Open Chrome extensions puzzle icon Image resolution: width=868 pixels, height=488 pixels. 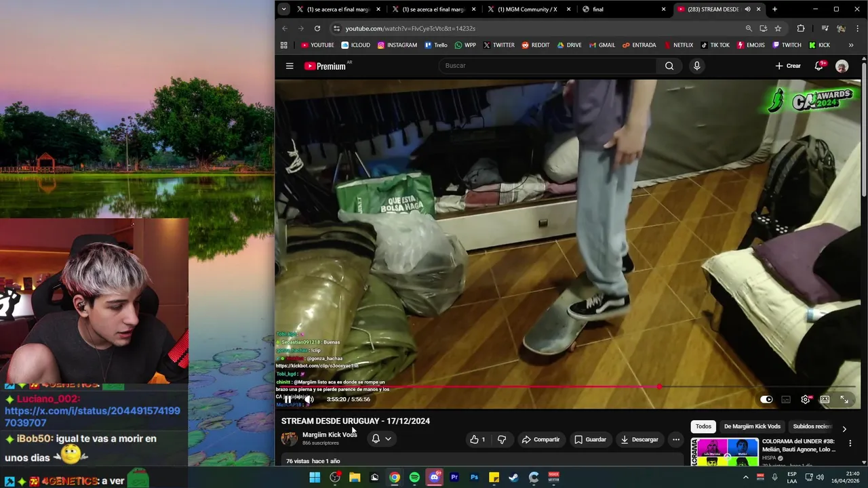coord(801,28)
